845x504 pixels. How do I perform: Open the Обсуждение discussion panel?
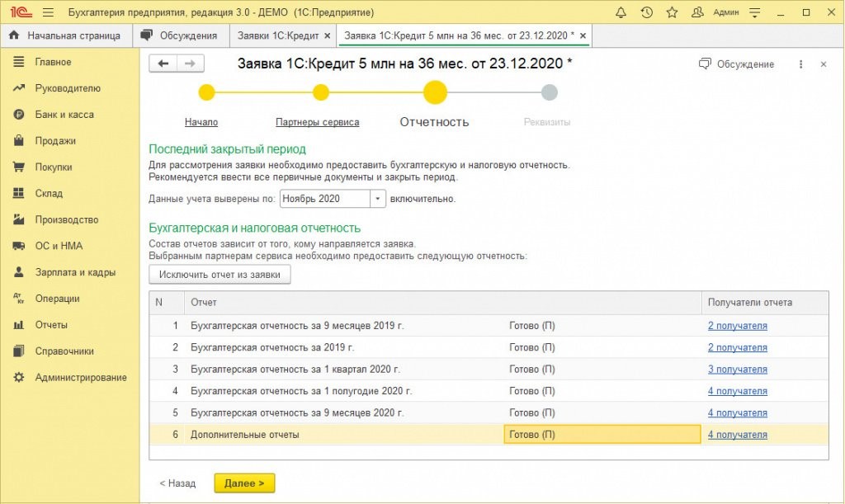coord(736,64)
